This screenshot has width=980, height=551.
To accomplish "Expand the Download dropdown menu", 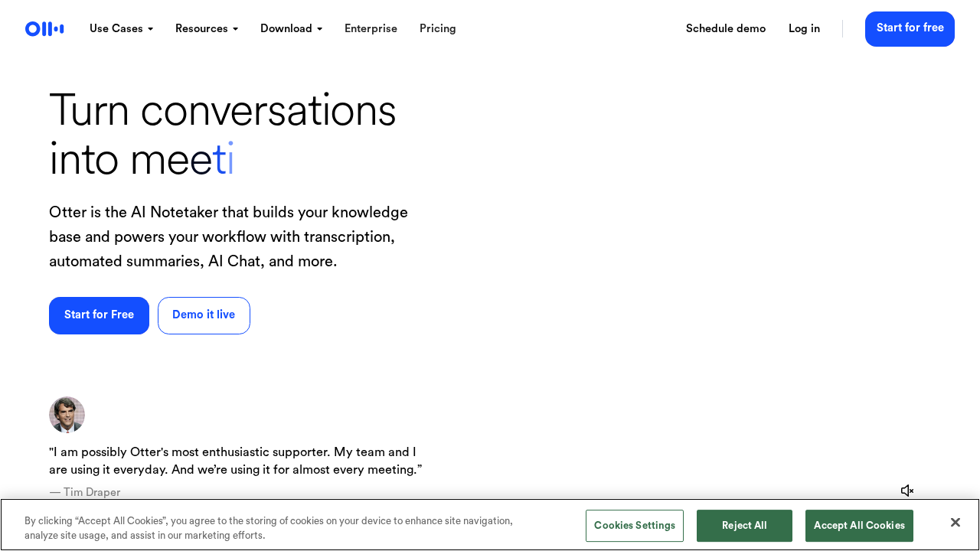I will [291, 29].
